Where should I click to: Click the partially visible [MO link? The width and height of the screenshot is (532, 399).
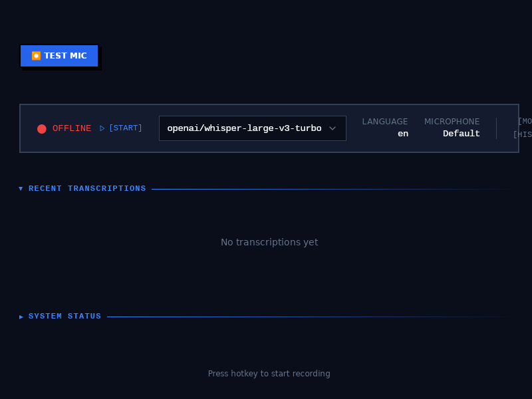point(525,121)
